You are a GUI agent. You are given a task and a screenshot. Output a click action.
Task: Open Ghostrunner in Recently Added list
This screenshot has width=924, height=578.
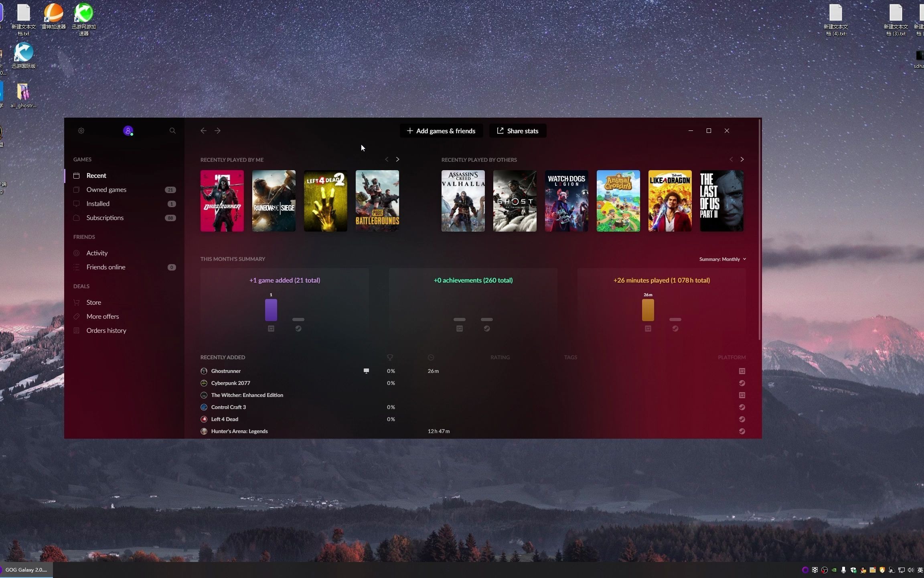[473, 371]
